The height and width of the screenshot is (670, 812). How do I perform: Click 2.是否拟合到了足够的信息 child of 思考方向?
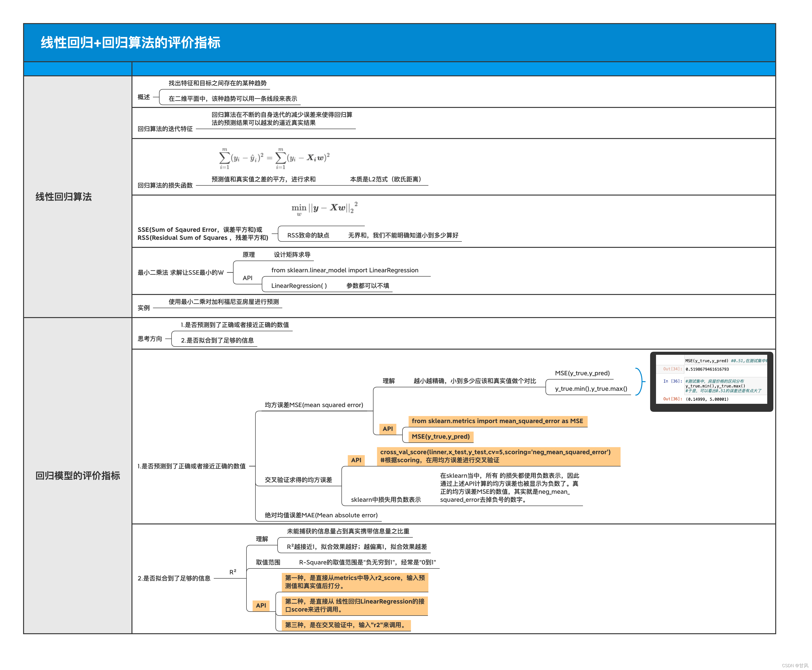point(217,340)
